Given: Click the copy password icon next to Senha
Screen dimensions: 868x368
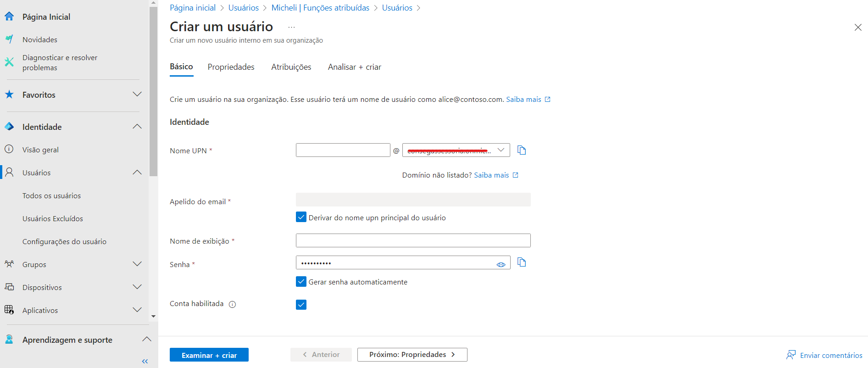Looking at the screenshot, I should point(521,262).
